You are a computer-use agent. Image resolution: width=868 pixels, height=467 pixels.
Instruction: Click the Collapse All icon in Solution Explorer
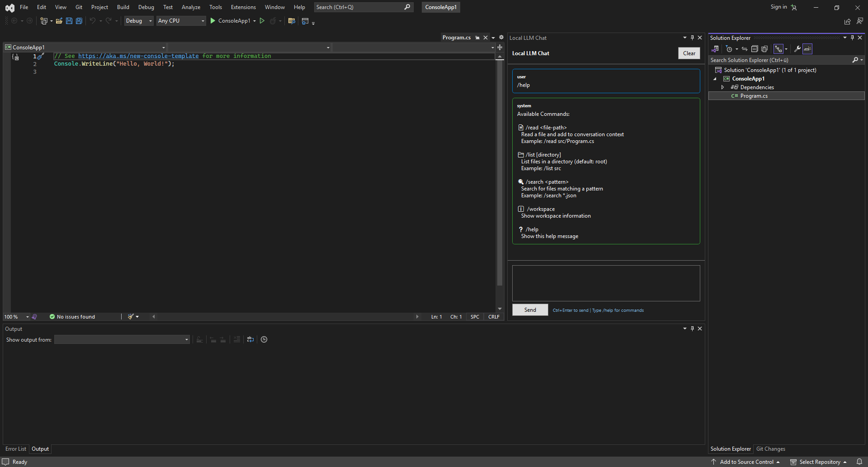coord(755,49)
